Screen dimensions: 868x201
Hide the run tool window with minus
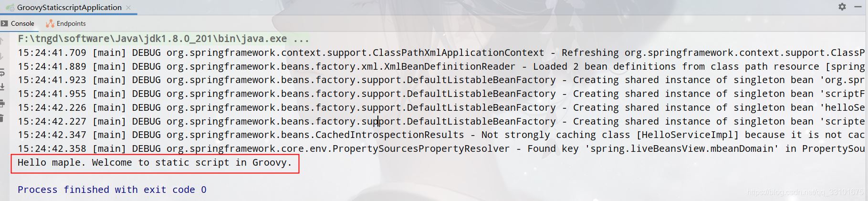[x=858, y=7]
